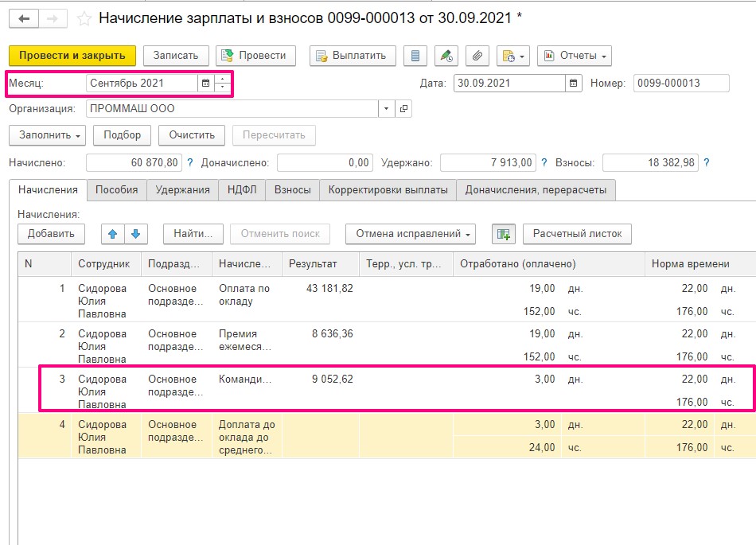Viewport: 756px width, 545px height.
Task: Click the Дата field with 30.09.2021
Action: pyautogui.click(x=509, y=83)
